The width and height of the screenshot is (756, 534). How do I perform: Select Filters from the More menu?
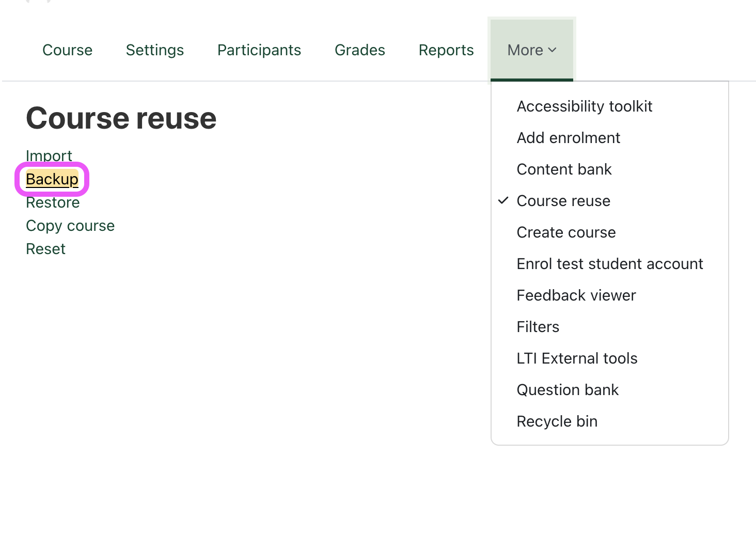538,327
